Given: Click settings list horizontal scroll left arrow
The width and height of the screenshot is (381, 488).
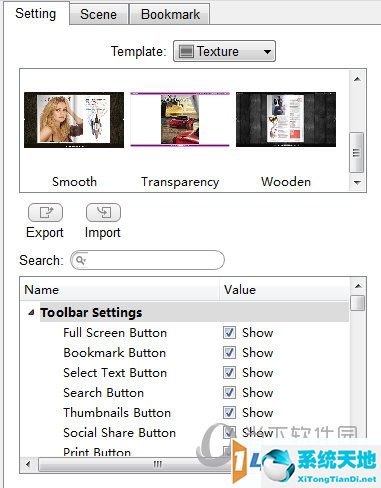Looking at the screenshot, I should tap(28, 464).
